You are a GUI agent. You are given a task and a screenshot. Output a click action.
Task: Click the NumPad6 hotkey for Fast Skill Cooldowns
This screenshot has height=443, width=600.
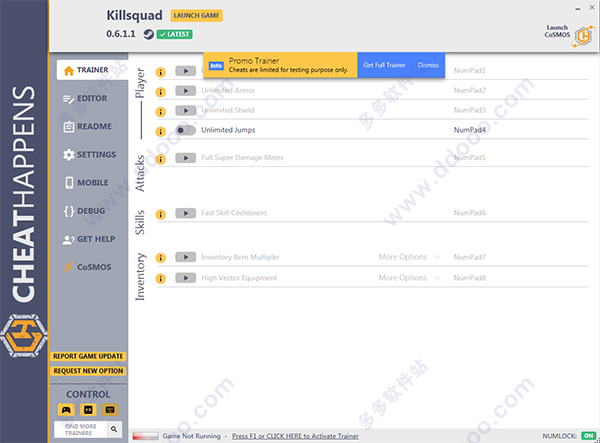tap(470, 213)
